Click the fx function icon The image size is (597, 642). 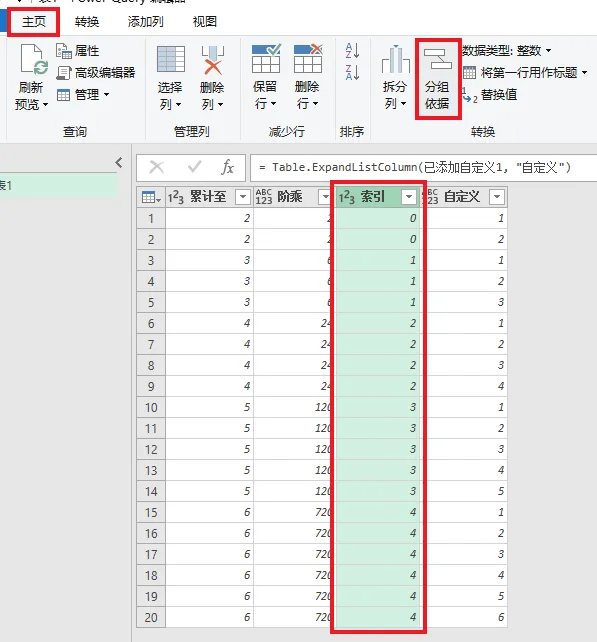(227, 167)
